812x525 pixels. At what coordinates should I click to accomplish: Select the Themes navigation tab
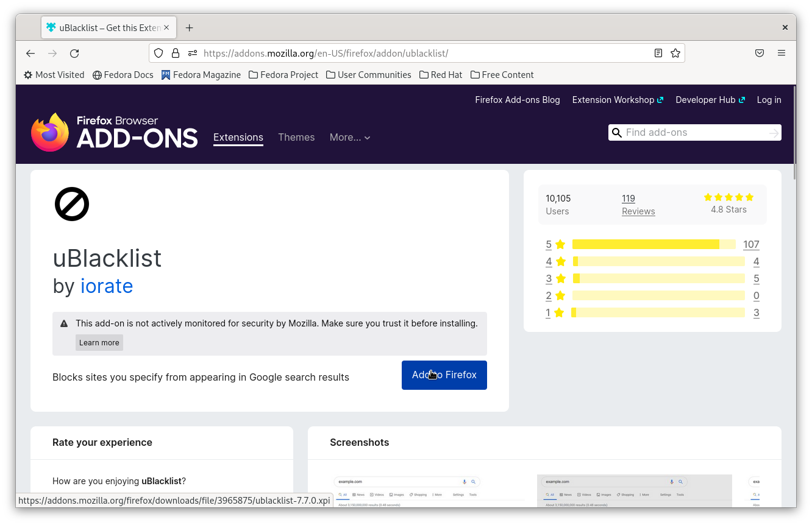point(296,138)
